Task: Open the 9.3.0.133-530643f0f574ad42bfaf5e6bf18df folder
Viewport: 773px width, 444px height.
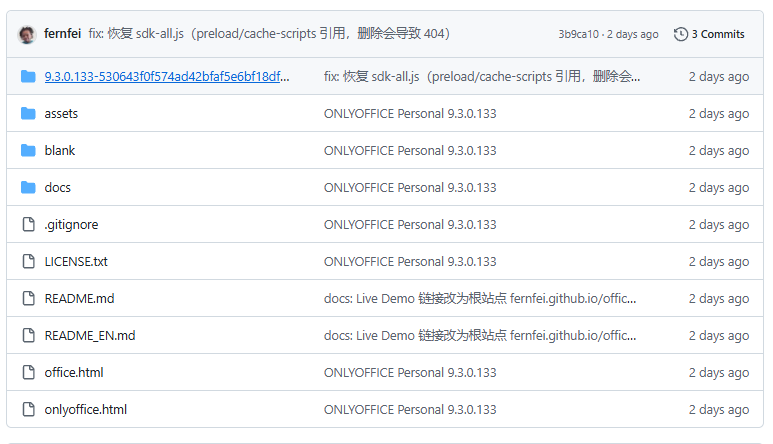Action: pyautogui.click(x=167, y=76)
